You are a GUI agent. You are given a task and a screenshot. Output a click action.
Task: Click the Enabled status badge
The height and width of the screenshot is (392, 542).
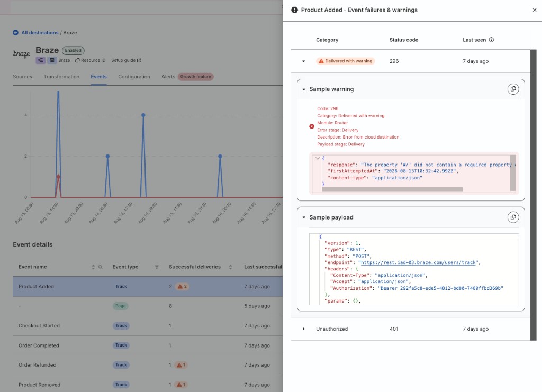pyautogui.click(x=73, y=50)
